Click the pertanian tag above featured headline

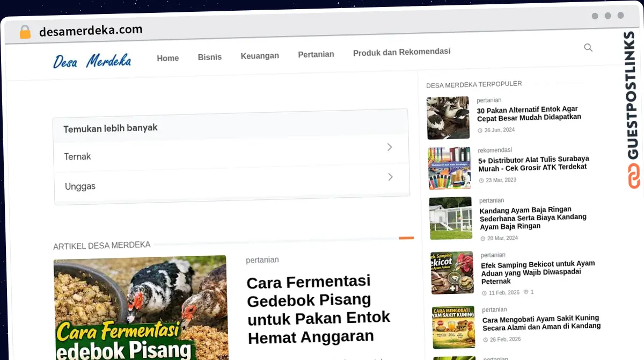pos(262,260)
